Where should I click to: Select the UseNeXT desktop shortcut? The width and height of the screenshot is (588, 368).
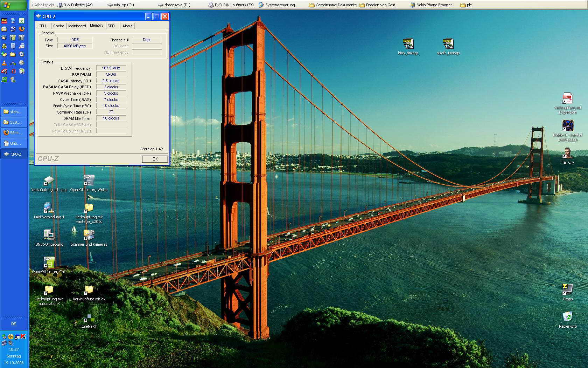point(89,321)
